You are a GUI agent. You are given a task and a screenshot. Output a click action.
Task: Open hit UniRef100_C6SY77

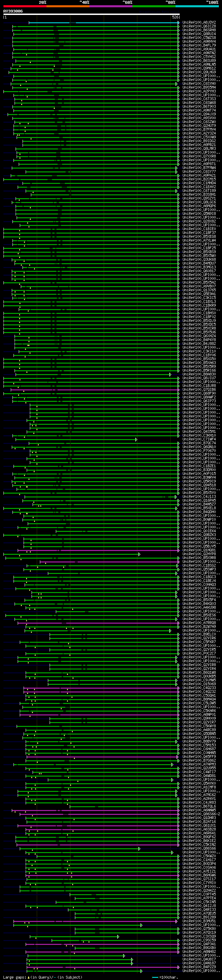199,172
